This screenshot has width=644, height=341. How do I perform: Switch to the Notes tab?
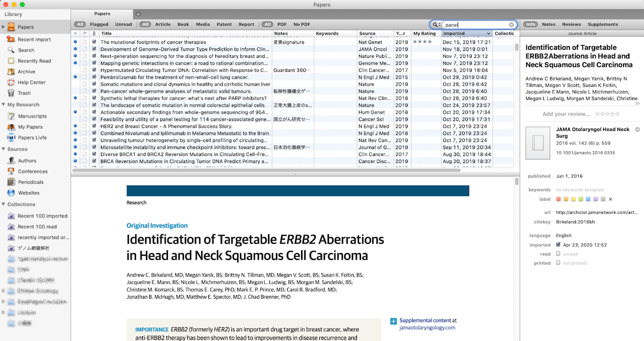point(548,25)
